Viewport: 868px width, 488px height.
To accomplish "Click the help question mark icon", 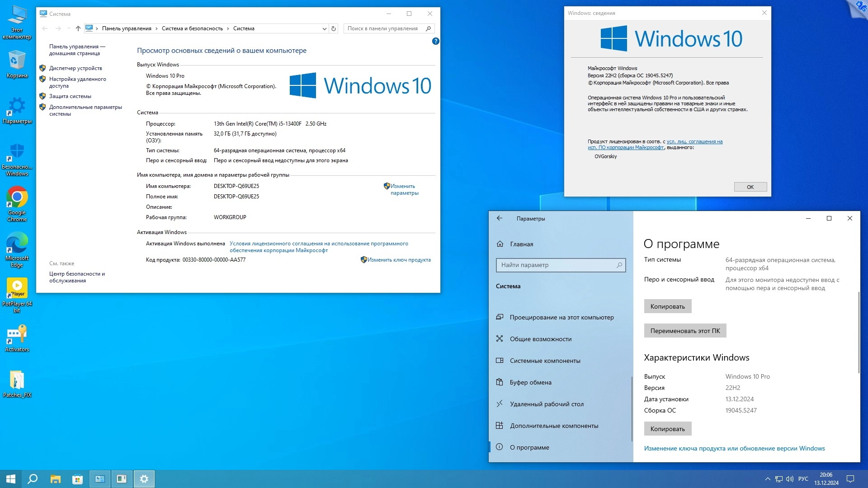I will coord(435,41).
